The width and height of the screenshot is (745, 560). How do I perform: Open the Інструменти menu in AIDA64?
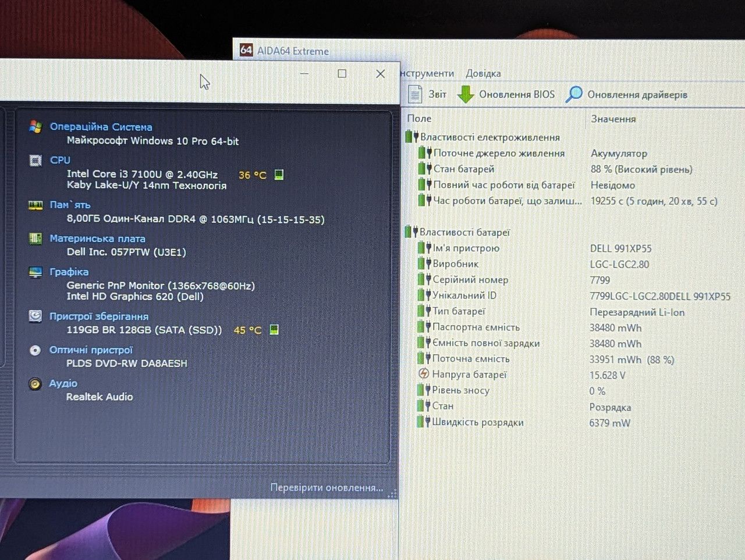click(427, 73)
